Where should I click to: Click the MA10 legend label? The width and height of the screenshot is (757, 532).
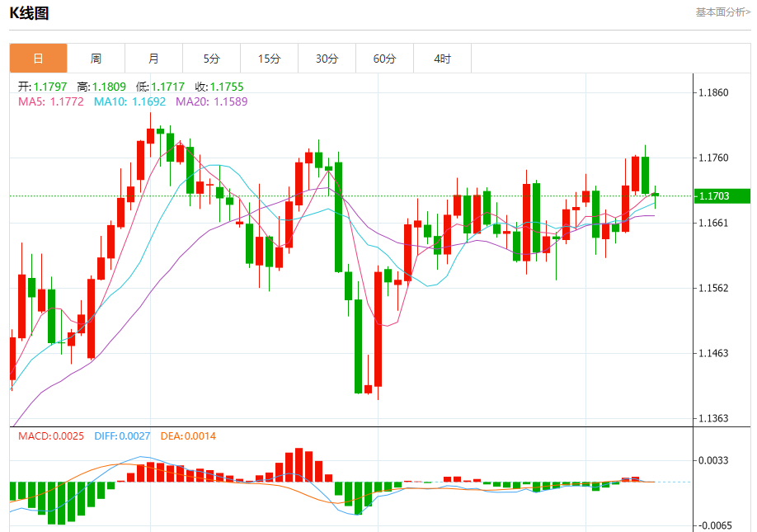[129, 101]
